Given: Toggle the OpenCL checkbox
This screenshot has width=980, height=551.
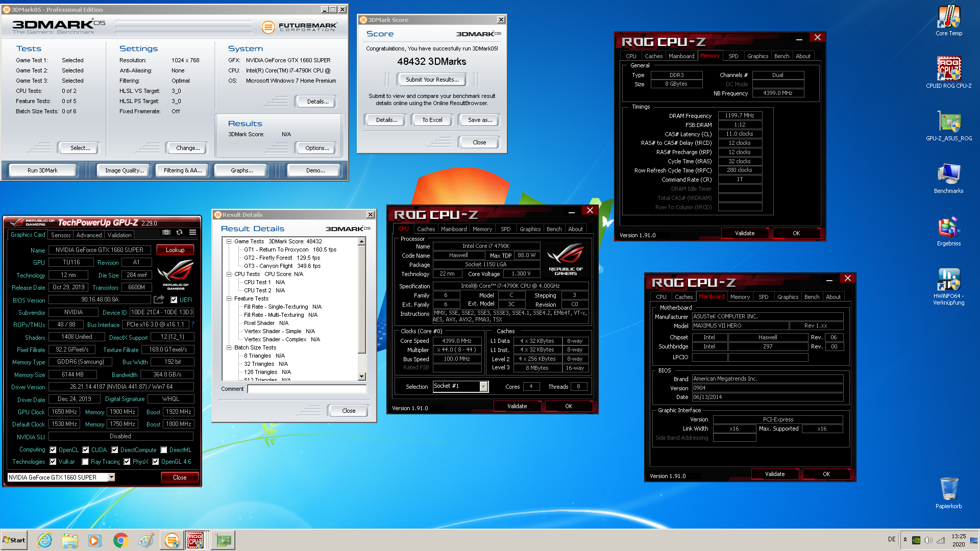Looking at the screenshot, I should tap(53, 450).
